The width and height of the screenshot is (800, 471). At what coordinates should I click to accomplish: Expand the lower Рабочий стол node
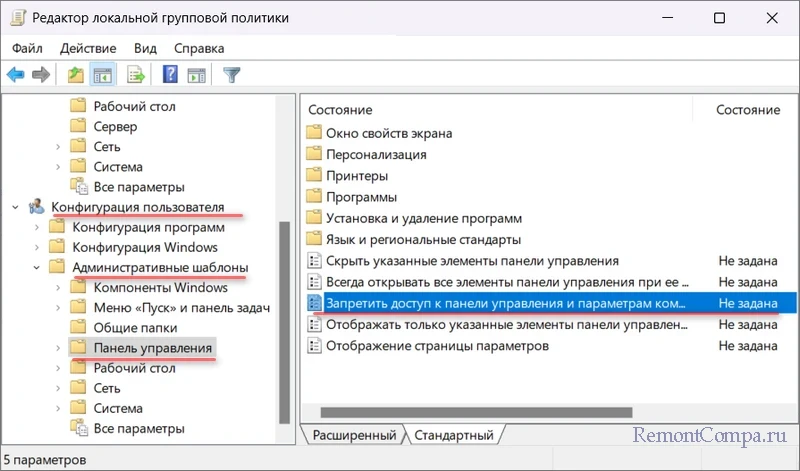tap(58, 368)
